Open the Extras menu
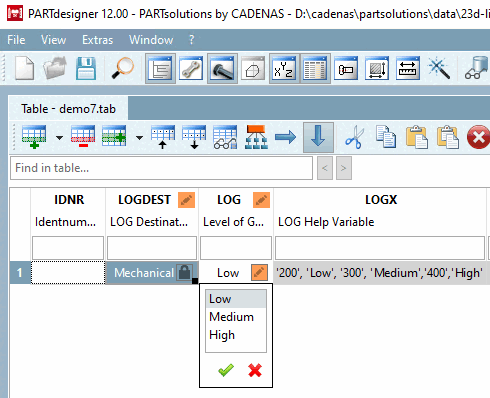Screen dimensions: 490x398 (x=97, y=40)
